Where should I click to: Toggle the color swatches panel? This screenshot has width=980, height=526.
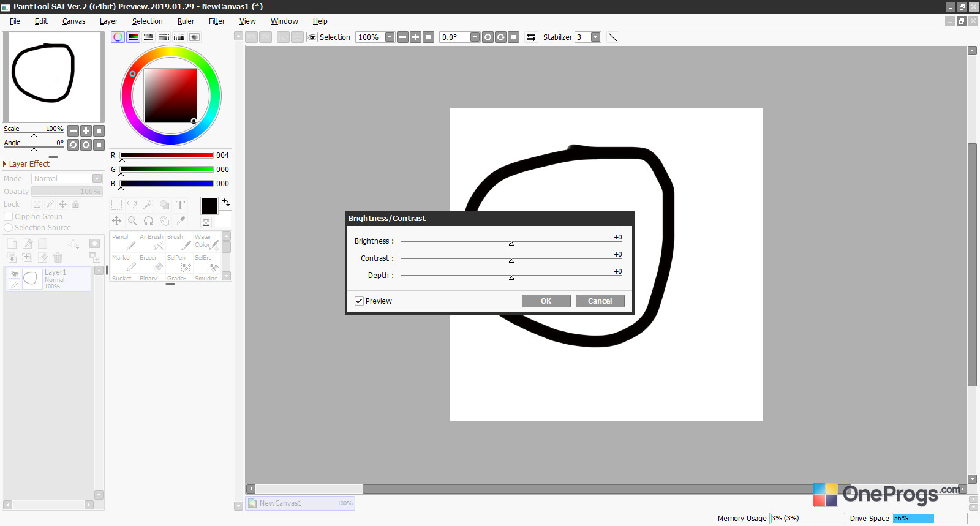(179, 37)
